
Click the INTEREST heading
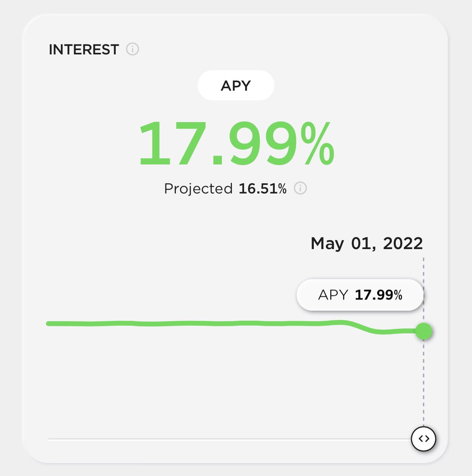point(84,50)
